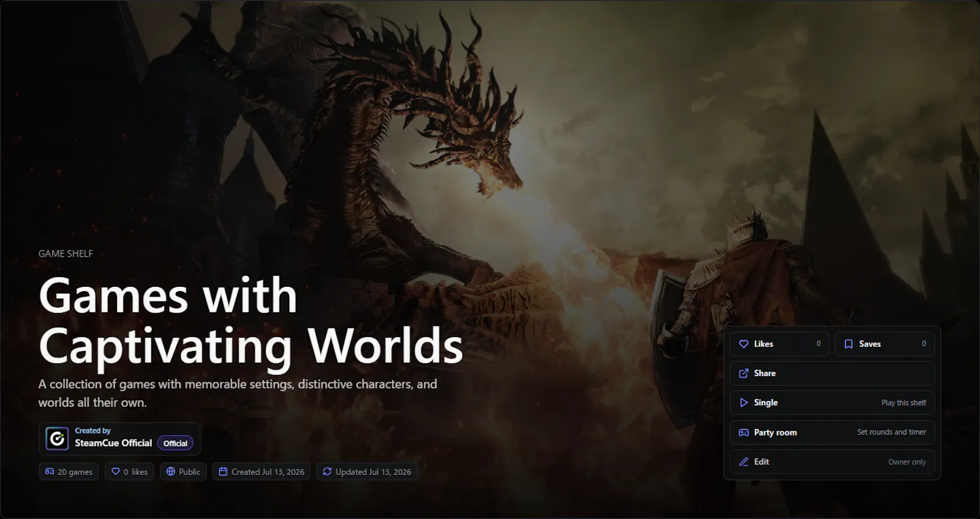
Task: Click the refresh icon in Updated chip
Action: coord(327,472)
